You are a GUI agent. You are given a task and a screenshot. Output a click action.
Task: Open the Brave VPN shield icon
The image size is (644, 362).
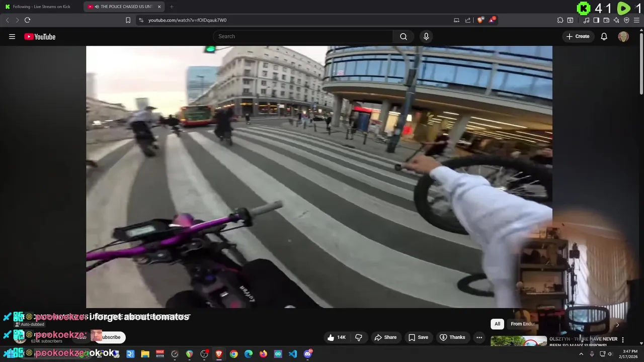[626, 20]
